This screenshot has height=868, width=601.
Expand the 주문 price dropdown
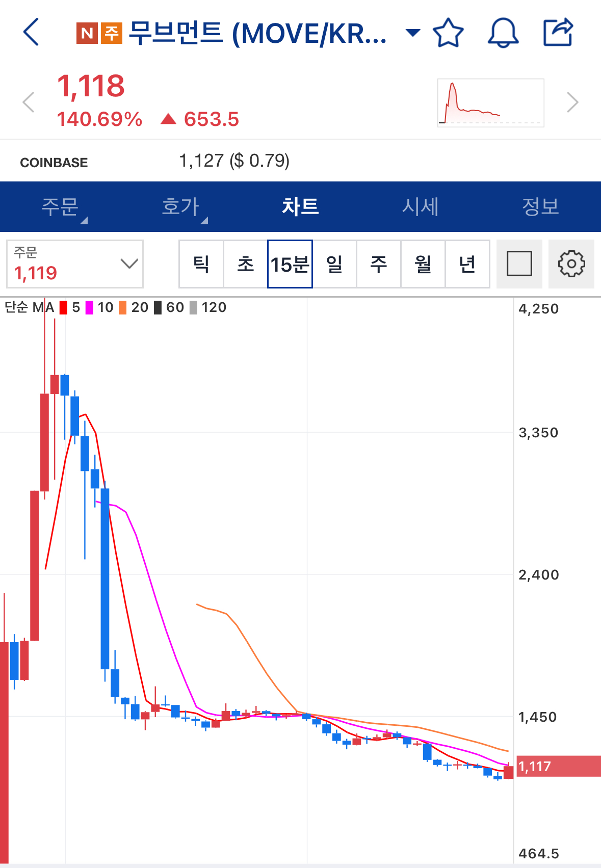[x=75, y=264]
